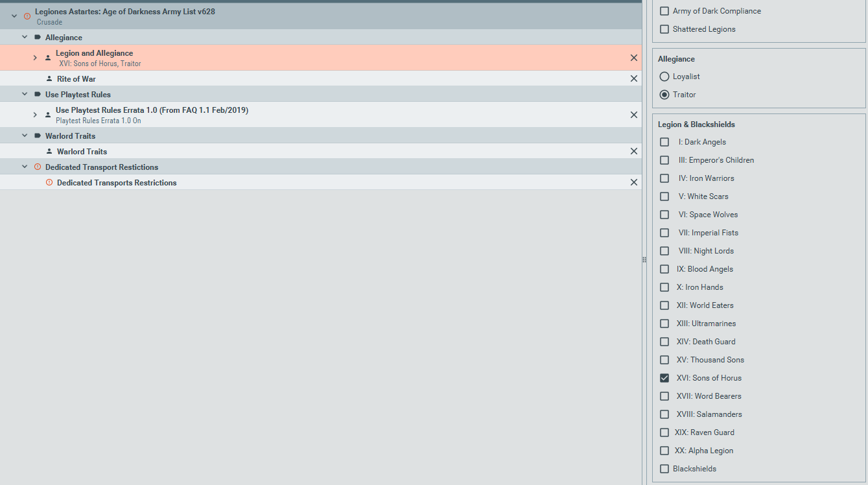Remove Dedicated Transports Restrictions entry

coord(634,182)
